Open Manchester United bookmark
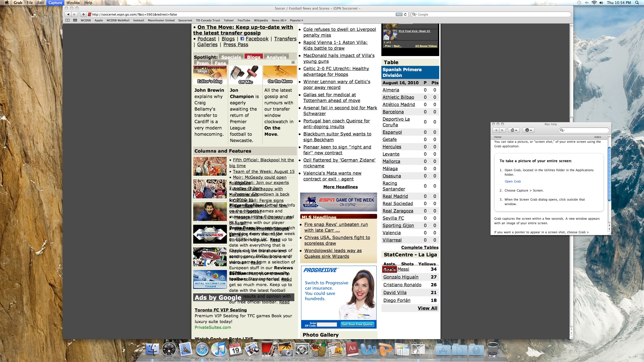Image resolution: width=644 pixels, height=362 pixels. (x=161, y=20)
